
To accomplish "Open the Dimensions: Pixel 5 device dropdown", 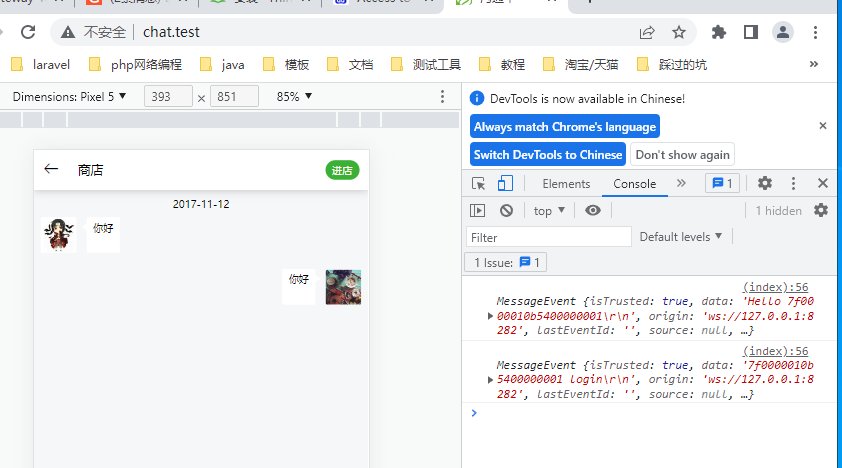I will pyautogui.click(x=69, y=97).
